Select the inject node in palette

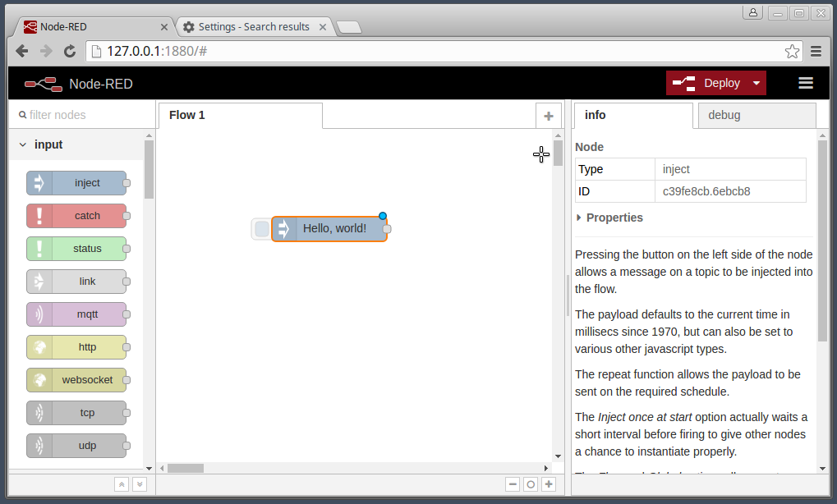[76, 183]
